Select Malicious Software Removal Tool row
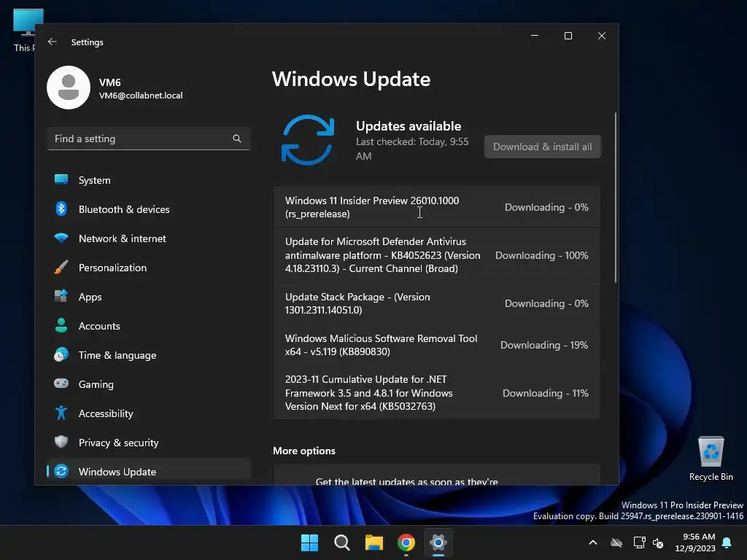Screen dimensions: 747x560 point(437,345)
